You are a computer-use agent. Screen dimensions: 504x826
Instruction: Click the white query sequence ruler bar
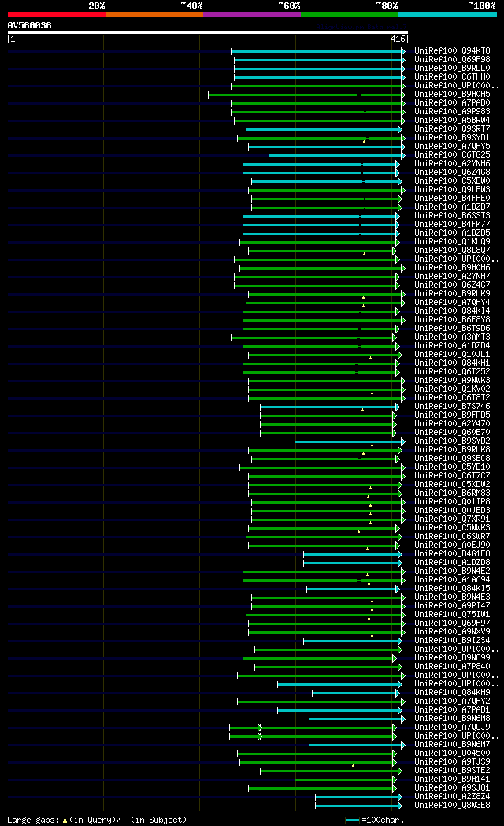click(208, 32)
